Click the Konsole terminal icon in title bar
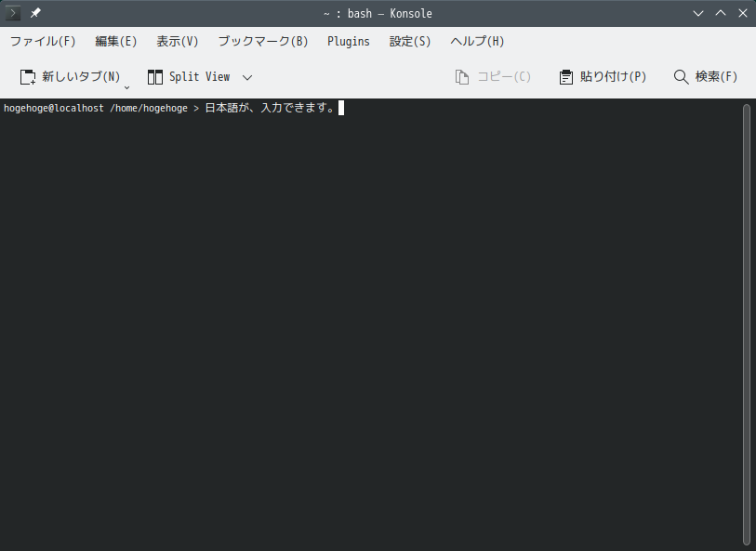The image size is (756, 551). (12, 13)
